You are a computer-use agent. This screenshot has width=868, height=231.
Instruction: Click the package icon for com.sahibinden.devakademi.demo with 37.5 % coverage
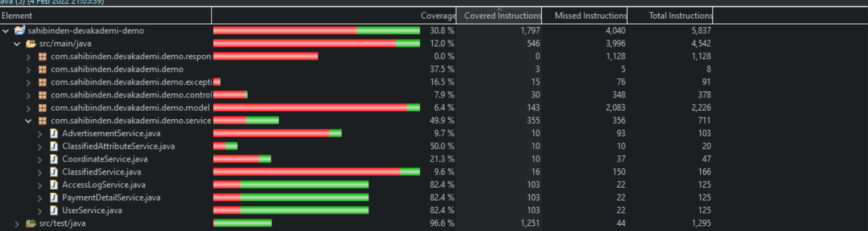[x=42, y=69]
